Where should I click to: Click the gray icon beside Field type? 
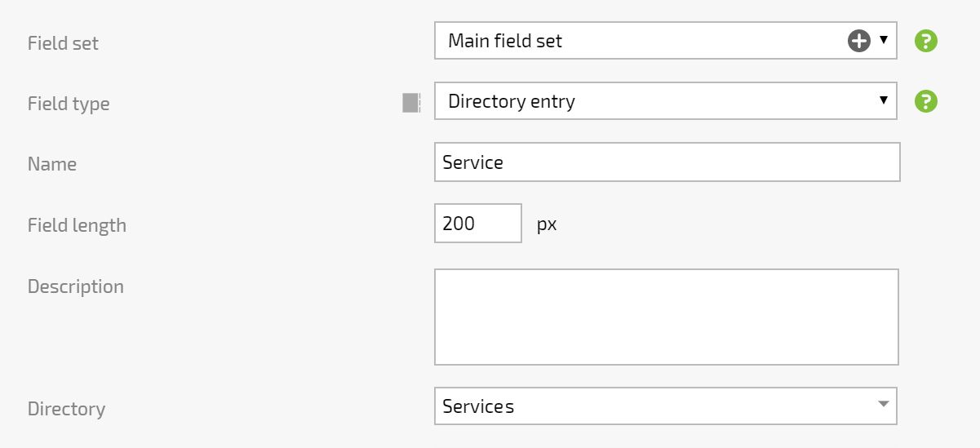pyautogui.click(x=412, y=103)
